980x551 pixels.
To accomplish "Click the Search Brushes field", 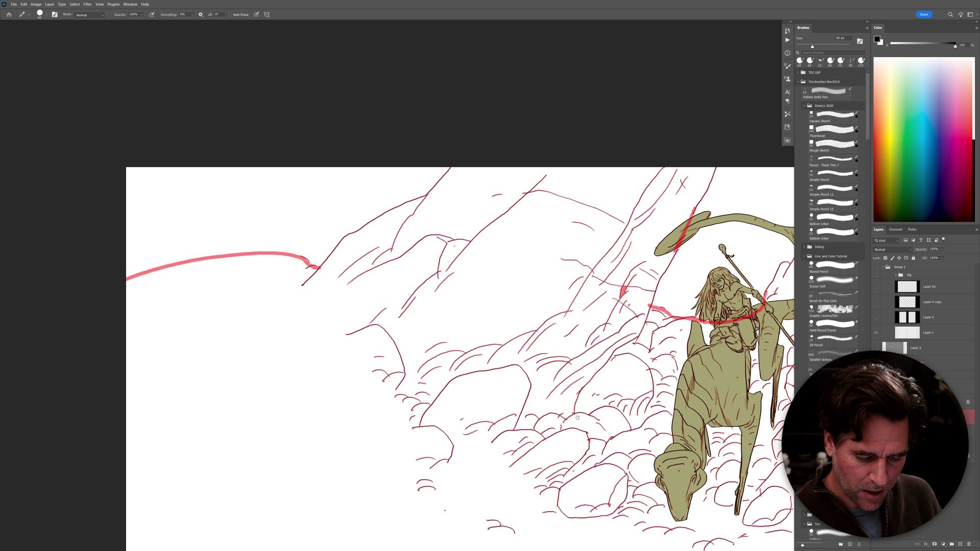I will pos(833,53).
